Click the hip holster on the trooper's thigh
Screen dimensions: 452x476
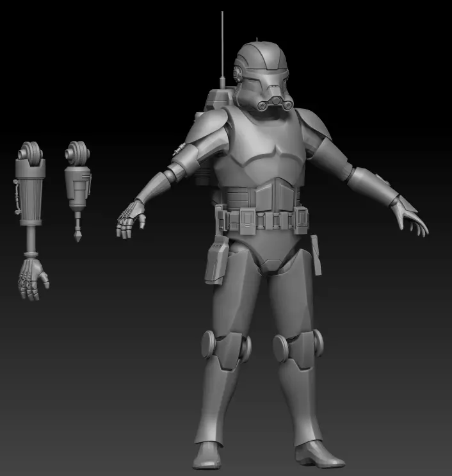click(x=217, y=259)
